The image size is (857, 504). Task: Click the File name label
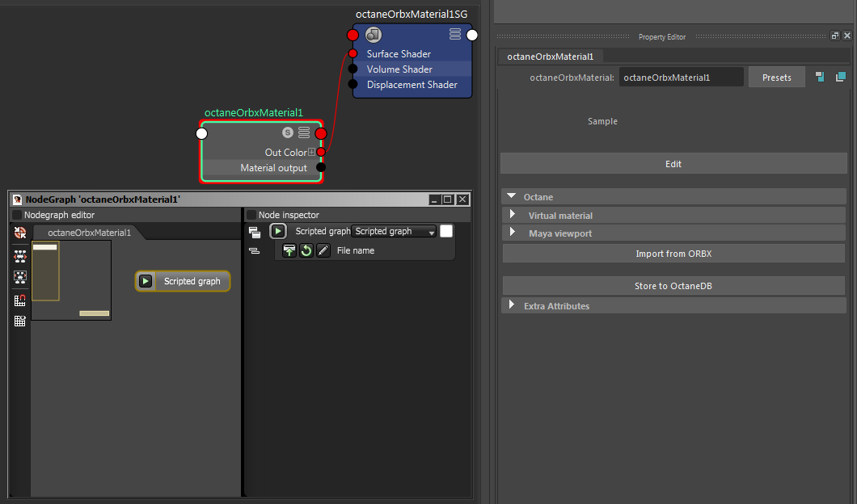(355, 250)
